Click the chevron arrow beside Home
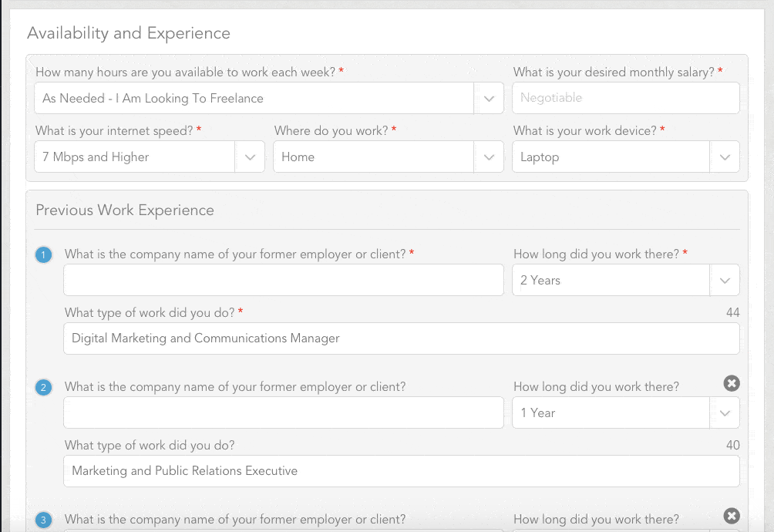Screen dimensions: 774x532 pos(489,157)
